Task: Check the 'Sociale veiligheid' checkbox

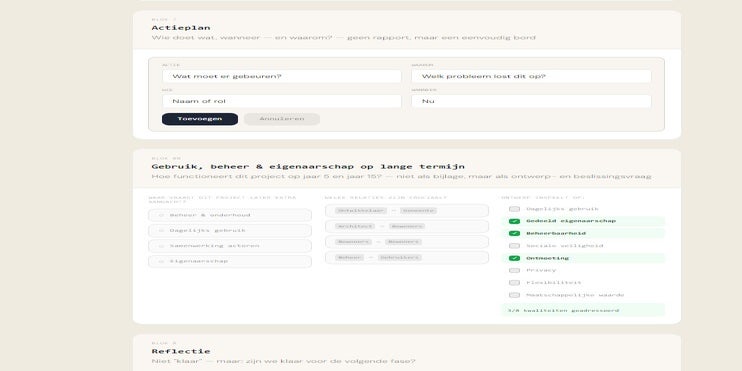Action: tap(514, 246)
